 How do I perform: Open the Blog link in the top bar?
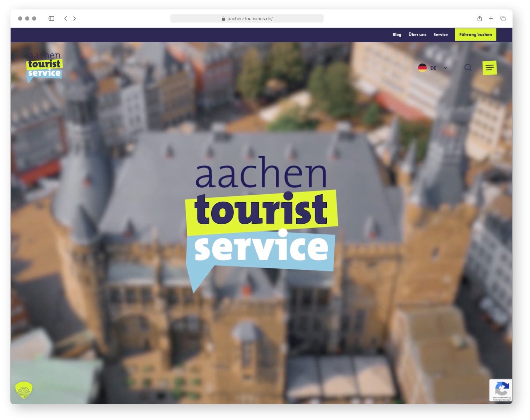[x=397, y=35]
